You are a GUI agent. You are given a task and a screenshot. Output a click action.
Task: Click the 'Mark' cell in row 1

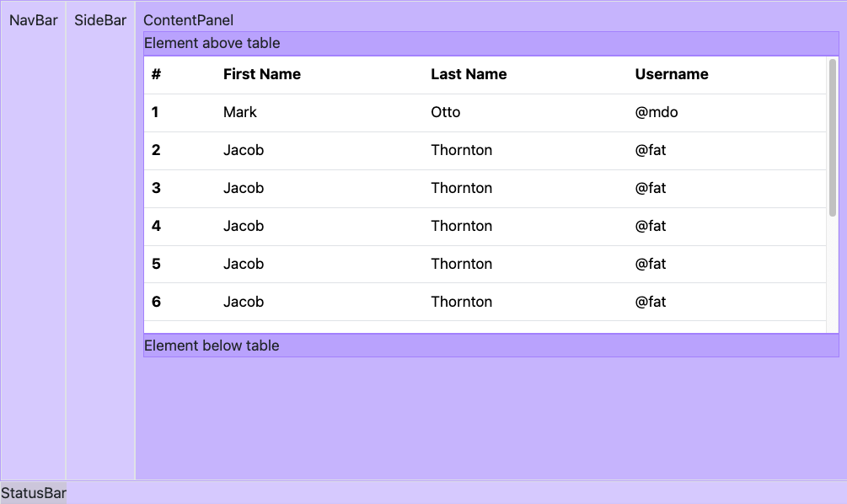tap(240, 112)
